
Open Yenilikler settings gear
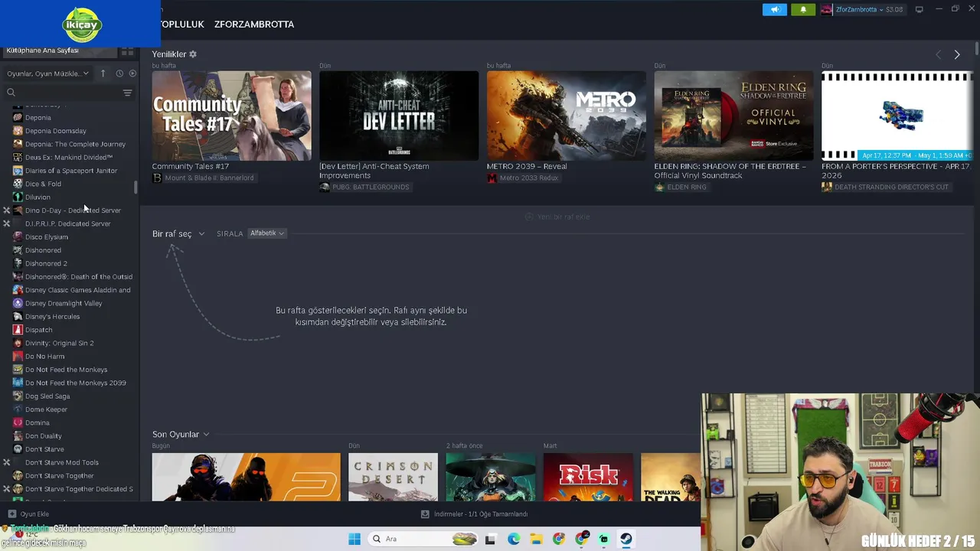coord(193,54)
